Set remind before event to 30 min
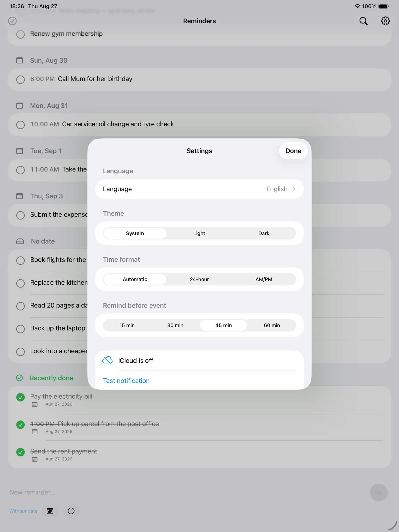 click(x=175, y=325)
